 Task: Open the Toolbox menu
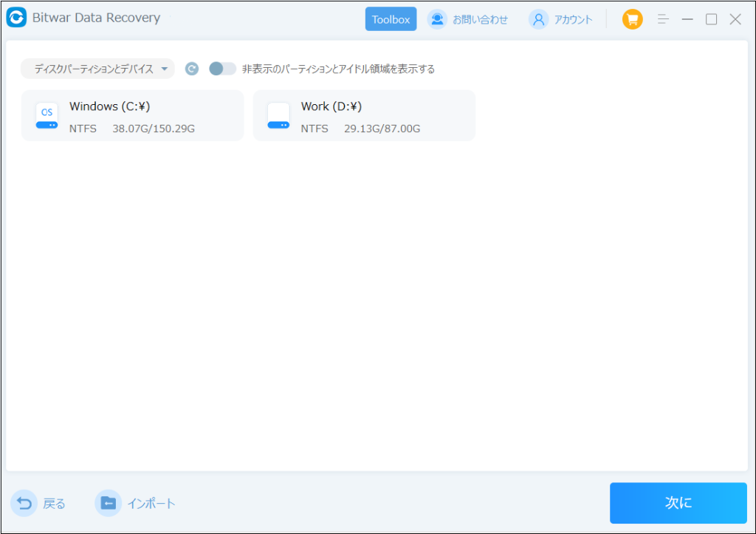click(x=391, y=20)
